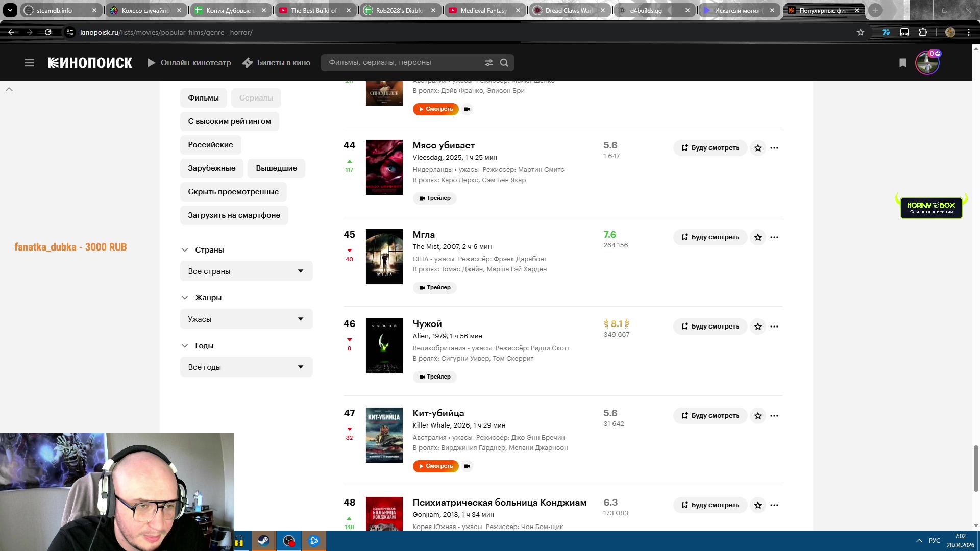The image size is (980, 551).
Task: Click the search magnifier icon
Action: [504, 63]
